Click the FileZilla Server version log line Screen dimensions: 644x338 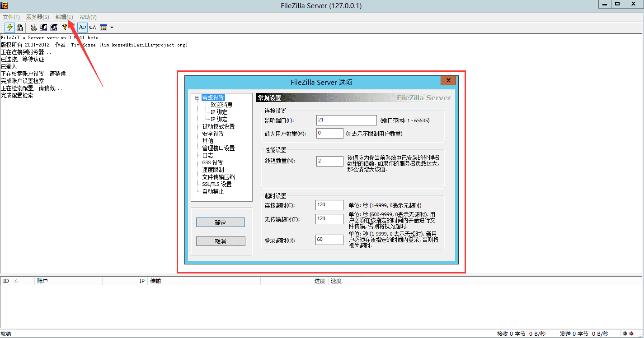[49, 38]
